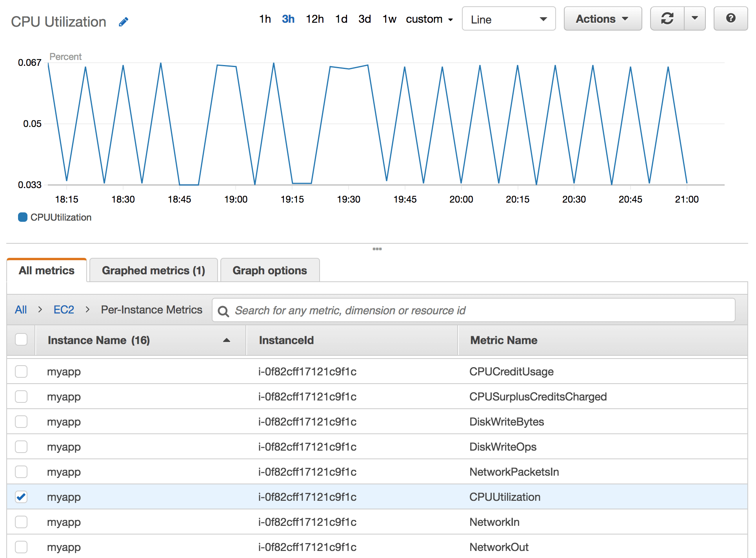Open the help question mark icon
This screenshot has height=558, width=756.
(731, 18)
